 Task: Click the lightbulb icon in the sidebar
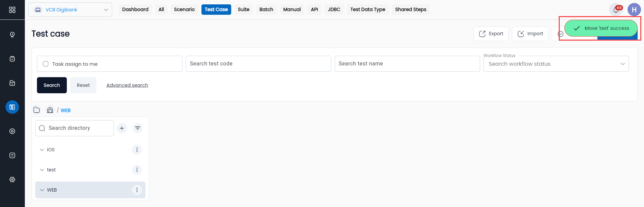point(12,35)
